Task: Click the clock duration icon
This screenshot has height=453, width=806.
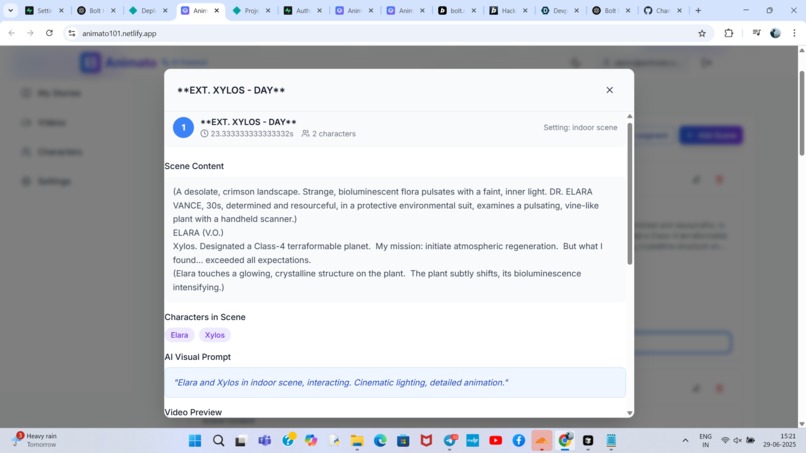Action: (x=204, y=134)
